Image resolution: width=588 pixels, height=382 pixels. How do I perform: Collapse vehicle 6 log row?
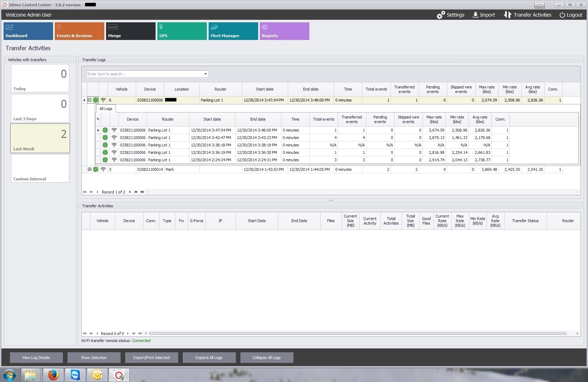89,100
